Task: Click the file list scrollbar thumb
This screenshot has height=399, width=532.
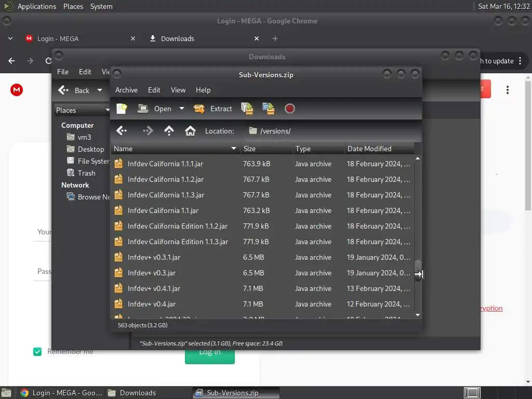Action: point(418,270)
